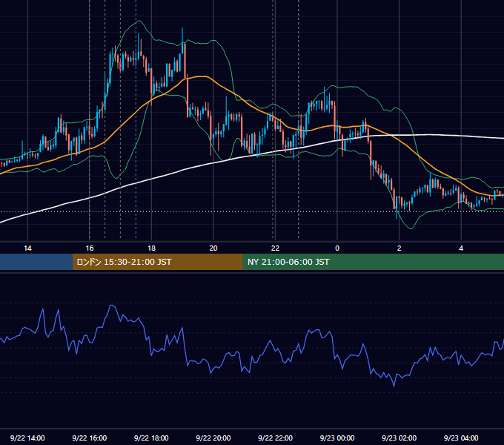504x445 pixels.
Task: Click the hour label 18 on price chart axis
Action: pos(151,248)
